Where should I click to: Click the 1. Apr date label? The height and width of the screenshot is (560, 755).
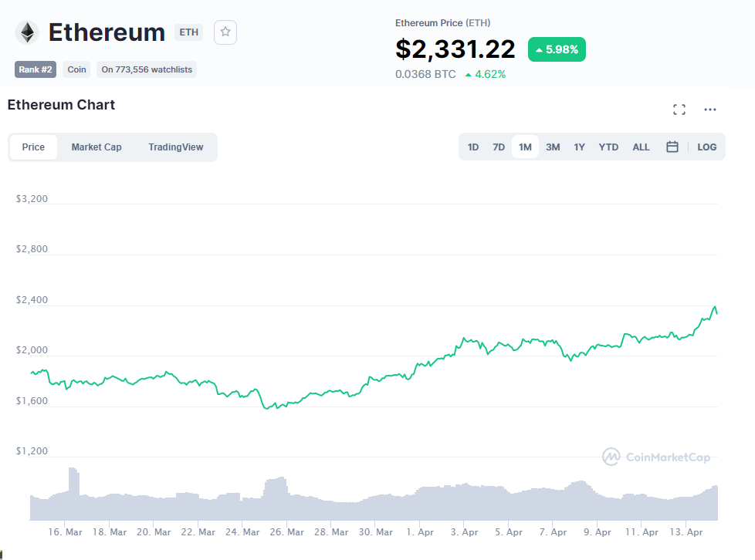click(420, 532)
